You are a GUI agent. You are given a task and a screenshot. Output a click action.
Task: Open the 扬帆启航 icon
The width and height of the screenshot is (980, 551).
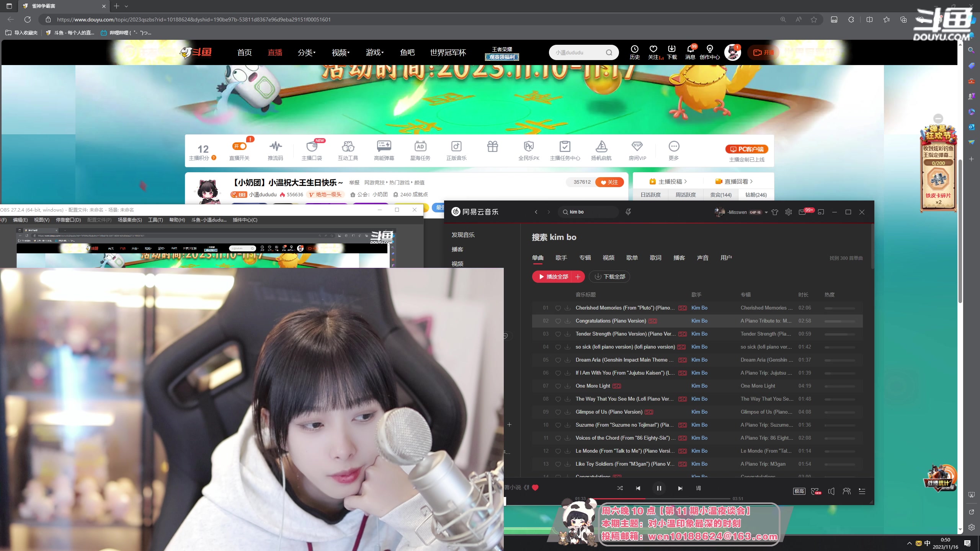(x=601, y=150)
